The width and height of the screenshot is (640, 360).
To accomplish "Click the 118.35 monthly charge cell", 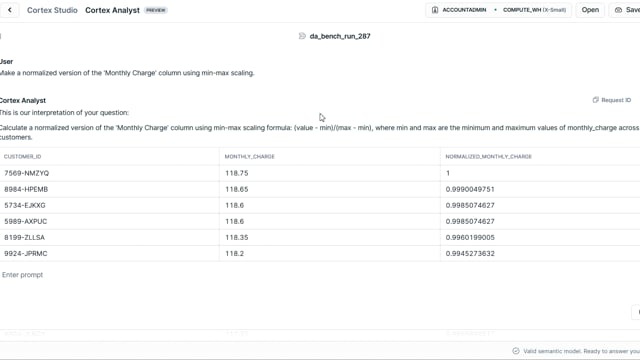I will [330, 237].
